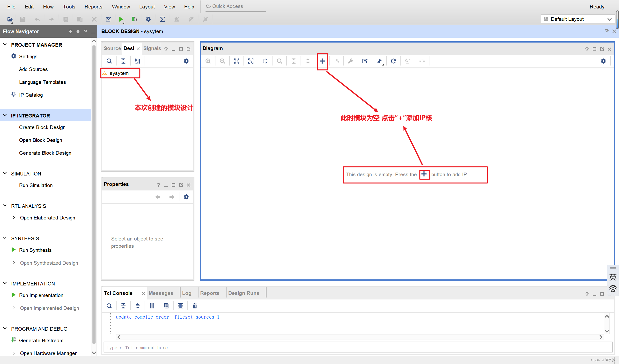Image resolution: width=619 pixels, height=364 pixels.
Task: Click the IME settings gear icon
Action: tap(613, 288)
